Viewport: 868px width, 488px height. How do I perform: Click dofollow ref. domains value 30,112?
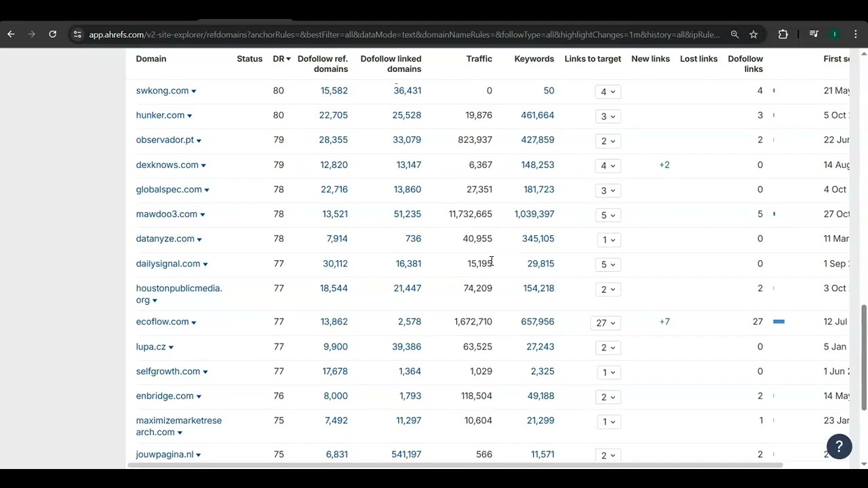point(335,264)
